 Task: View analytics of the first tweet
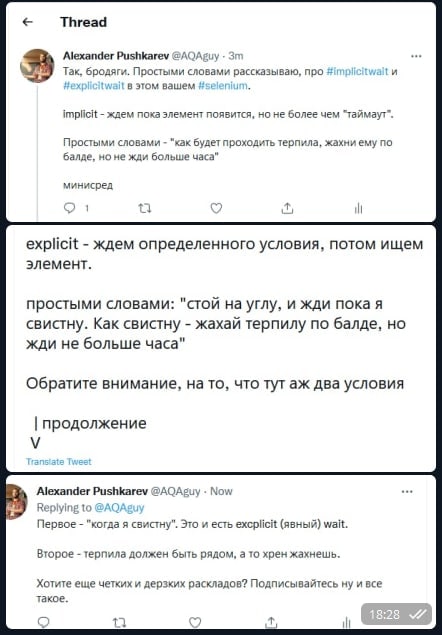(x=358, y=208)
